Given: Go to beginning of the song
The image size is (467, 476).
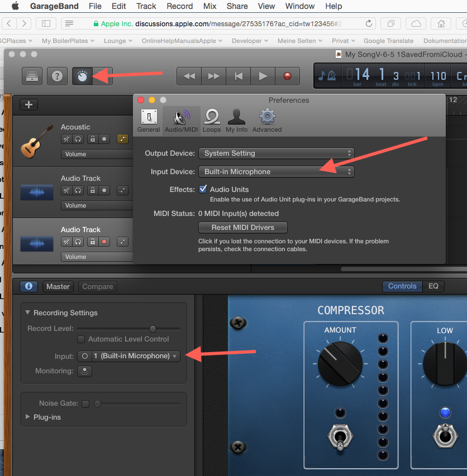Looking at the screenshot, I should [239, 76].
